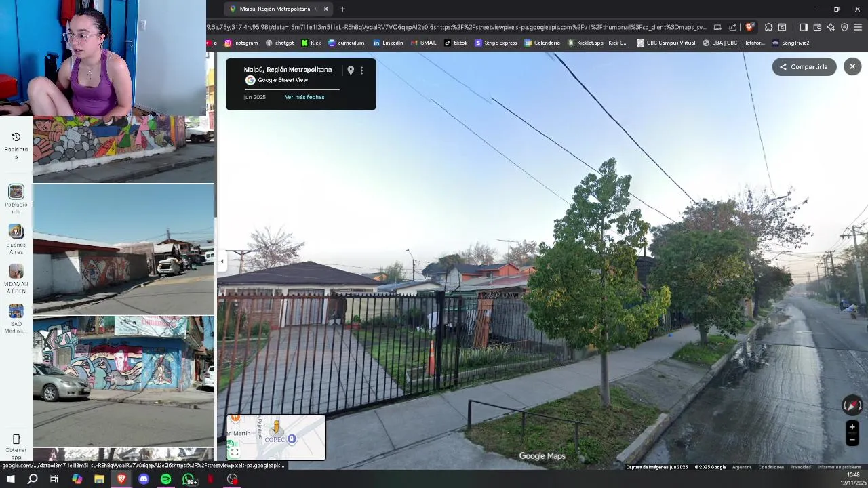Open 'Ver más fechas' link
This screenshot has width=868, height=488.
point(304,97)
